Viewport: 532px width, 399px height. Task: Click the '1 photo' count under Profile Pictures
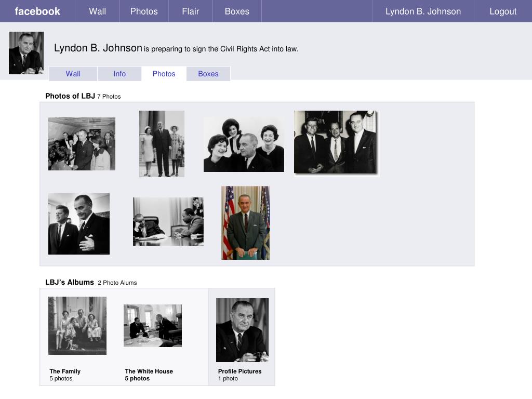228,378
